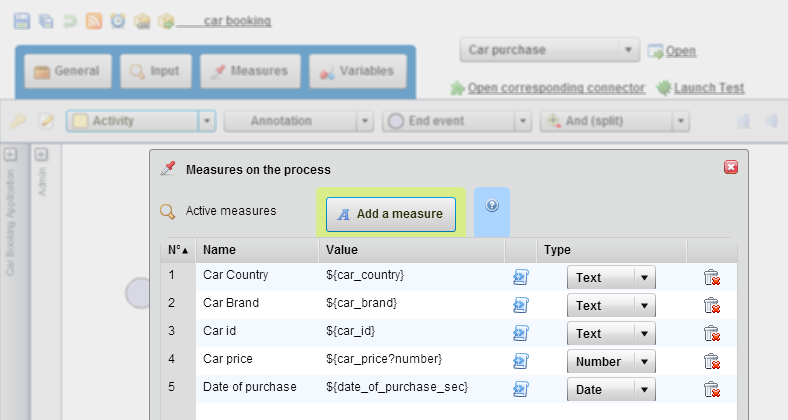Image resolution: width=788 pixels, height=420 pixels.
Task: Switch to the Variables tab
Action: (357, 71)
